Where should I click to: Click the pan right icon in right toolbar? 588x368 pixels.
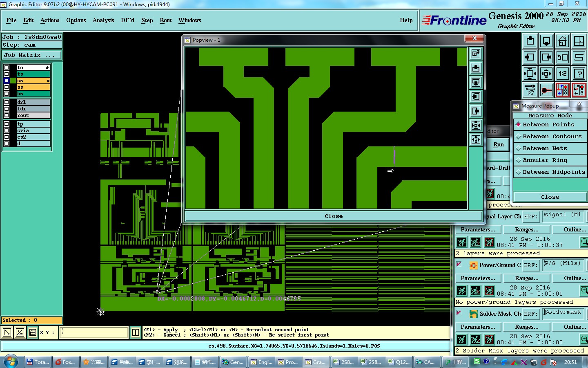tap(546, 57)
